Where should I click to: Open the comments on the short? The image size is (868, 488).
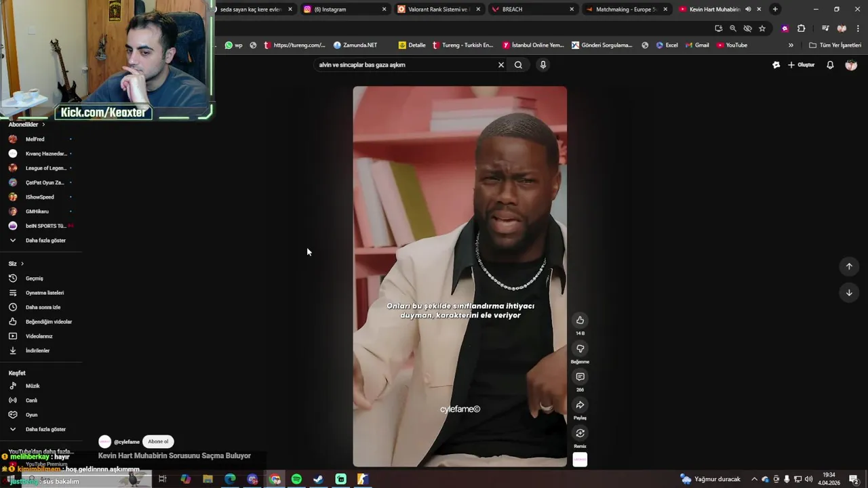(580, 377)
